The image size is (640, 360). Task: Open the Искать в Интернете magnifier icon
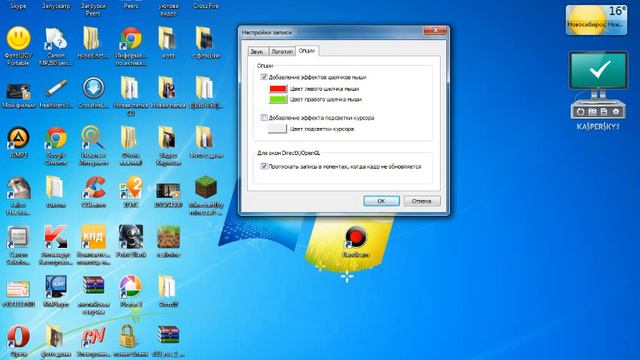93,138
